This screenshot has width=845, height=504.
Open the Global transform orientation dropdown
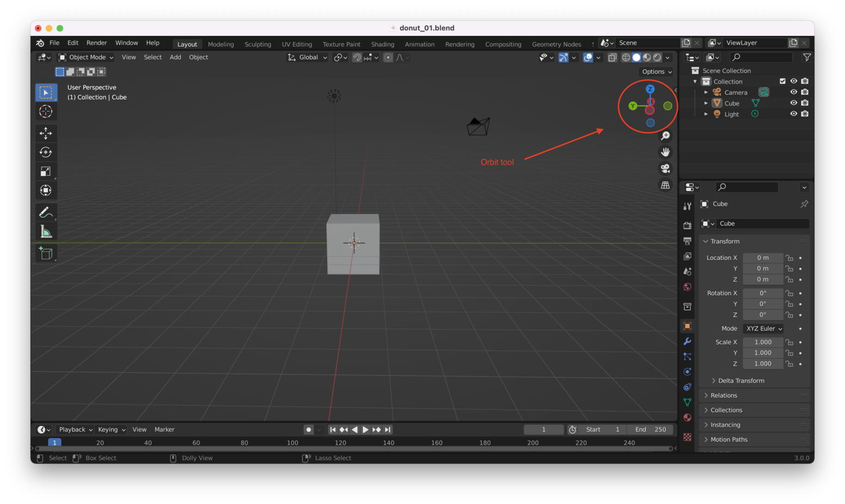tap(307, 57)
